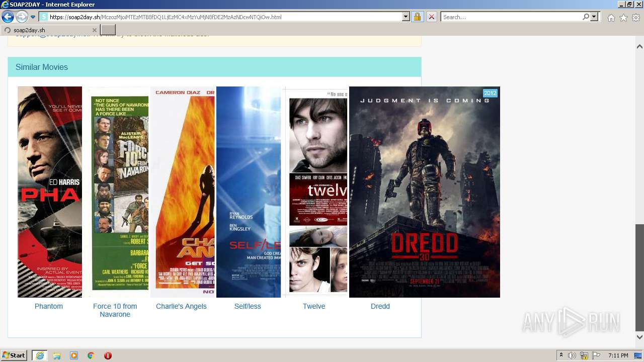Viewport: 644px width, 362px height.
Task: Click the page scrollbar down arrow
Action: tap(639, 337)
